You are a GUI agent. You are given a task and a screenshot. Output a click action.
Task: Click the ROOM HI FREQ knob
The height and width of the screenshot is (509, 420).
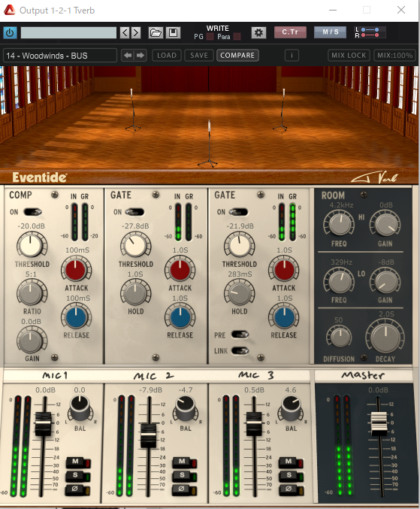click(x=339, y=223)
